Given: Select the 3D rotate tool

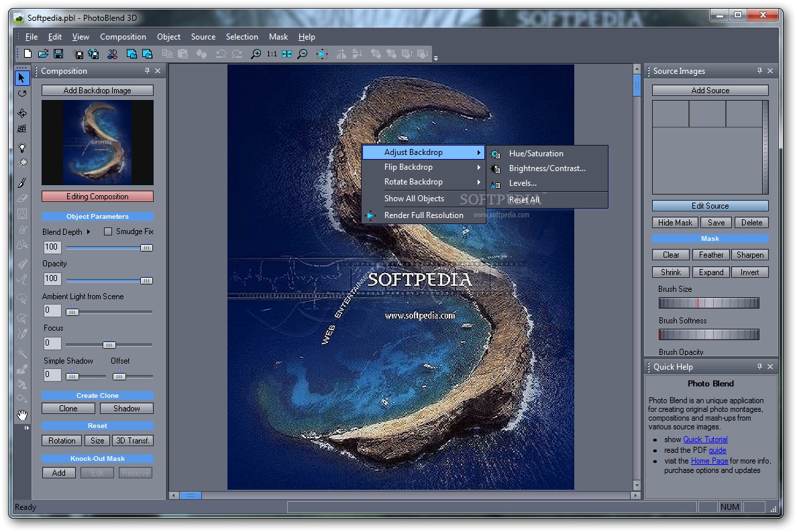Looking at the screenshot, I should [22, 113].
